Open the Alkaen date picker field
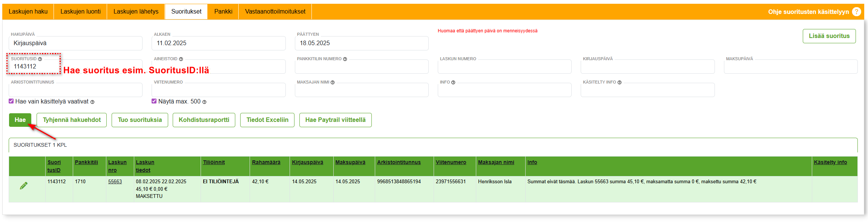The width and height of the screenshot is (868, 222). (x=218, y=43)
